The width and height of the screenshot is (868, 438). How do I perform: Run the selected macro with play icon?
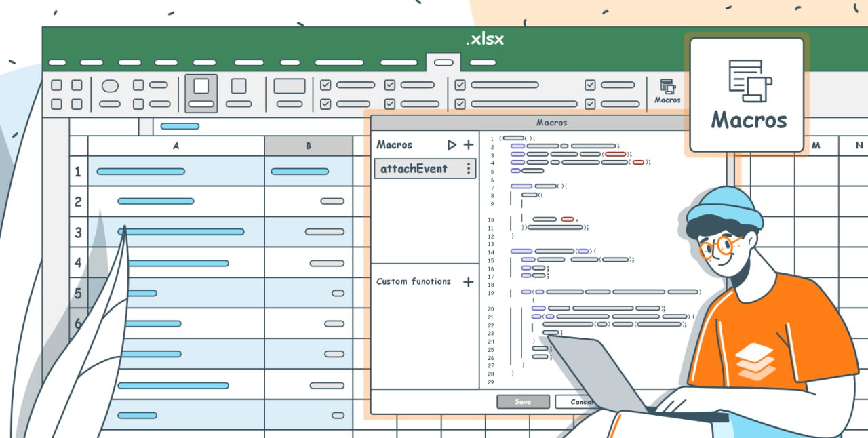(x=452, y=145)
